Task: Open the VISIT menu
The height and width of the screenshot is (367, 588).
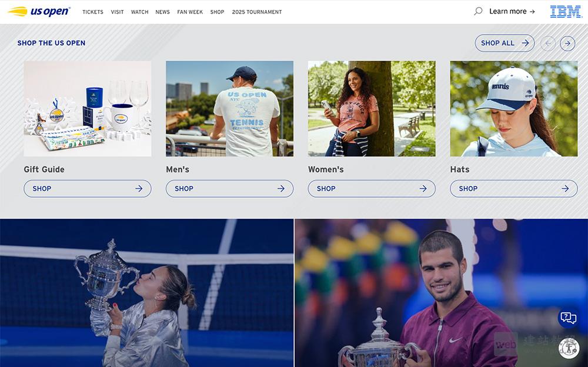Action: (117, 12)
